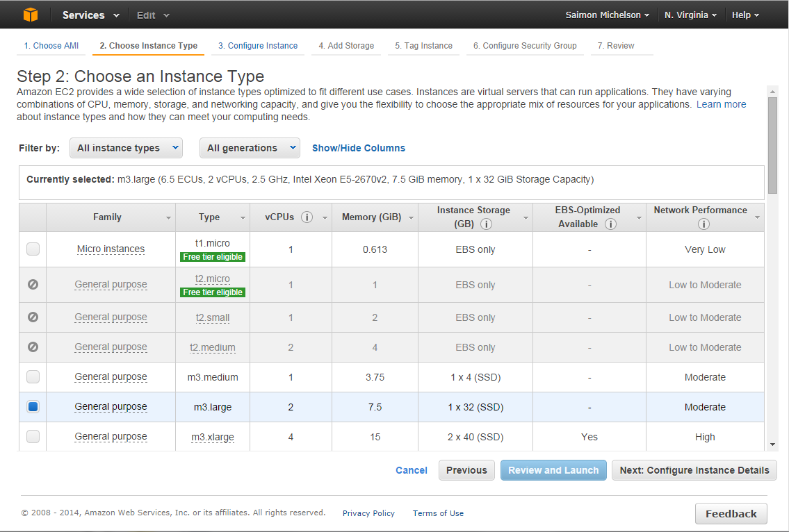Select the t1.micro instance checkbox
Image resolution: width=789 pixels, height=532 pixels.
pos(33,249)
